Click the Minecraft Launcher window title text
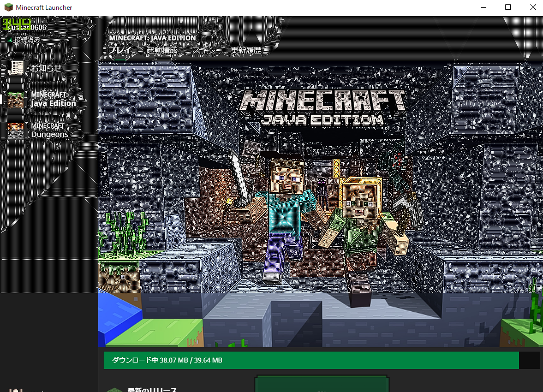 (44, 7)
